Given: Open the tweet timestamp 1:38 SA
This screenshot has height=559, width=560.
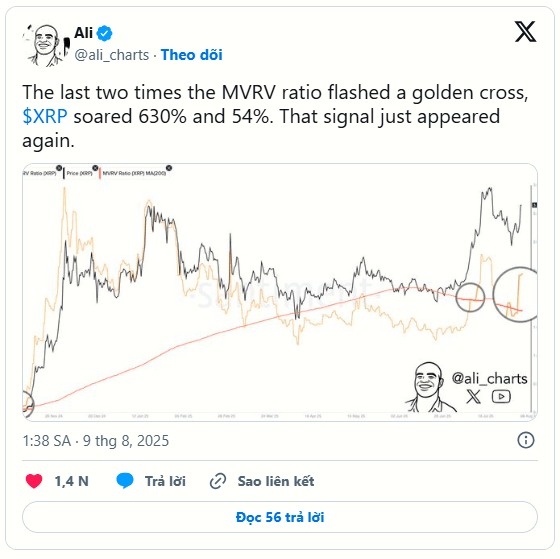Looking at the screenshot, I should 95,440.
